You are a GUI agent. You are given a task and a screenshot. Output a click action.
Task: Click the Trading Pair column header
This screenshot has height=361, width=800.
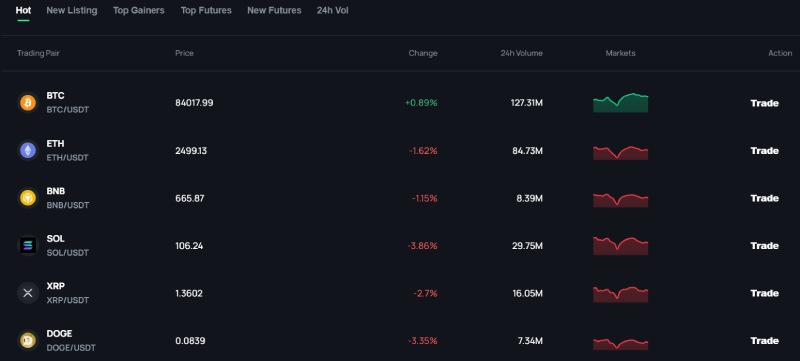[x=38, y=53]
